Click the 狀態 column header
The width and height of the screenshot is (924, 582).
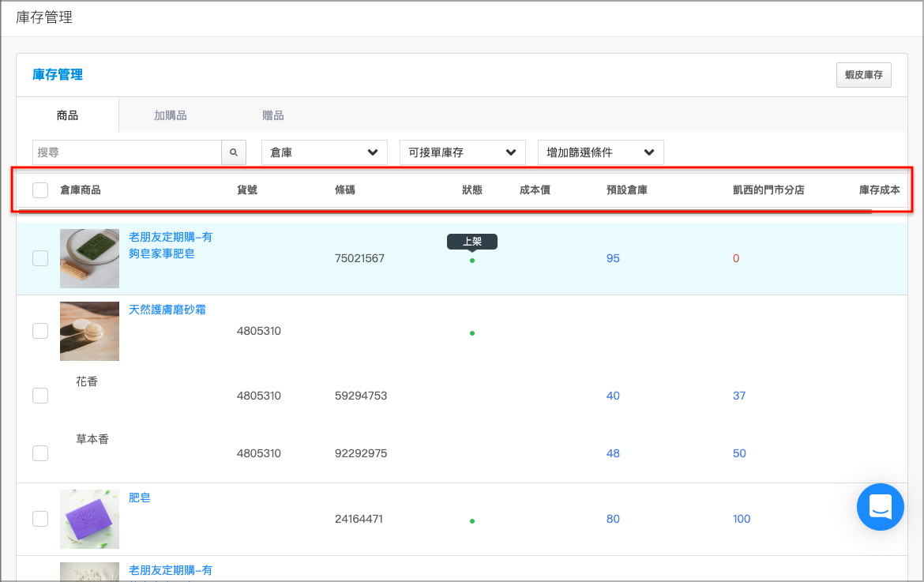pyautogui.click(x=472, y=190)
